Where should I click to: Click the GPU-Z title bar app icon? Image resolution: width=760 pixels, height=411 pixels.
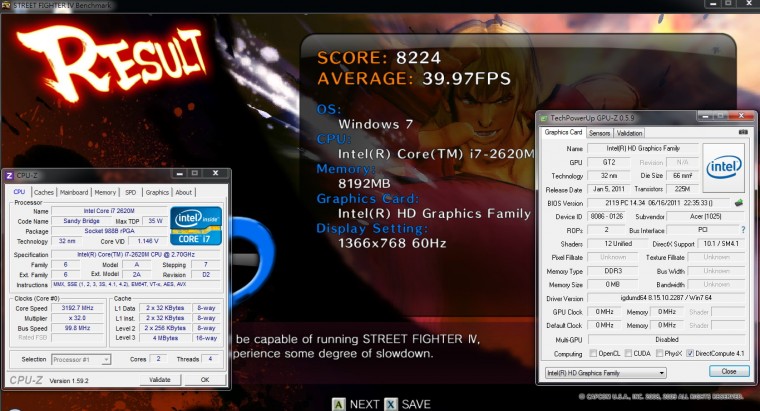tap(544, 118)
